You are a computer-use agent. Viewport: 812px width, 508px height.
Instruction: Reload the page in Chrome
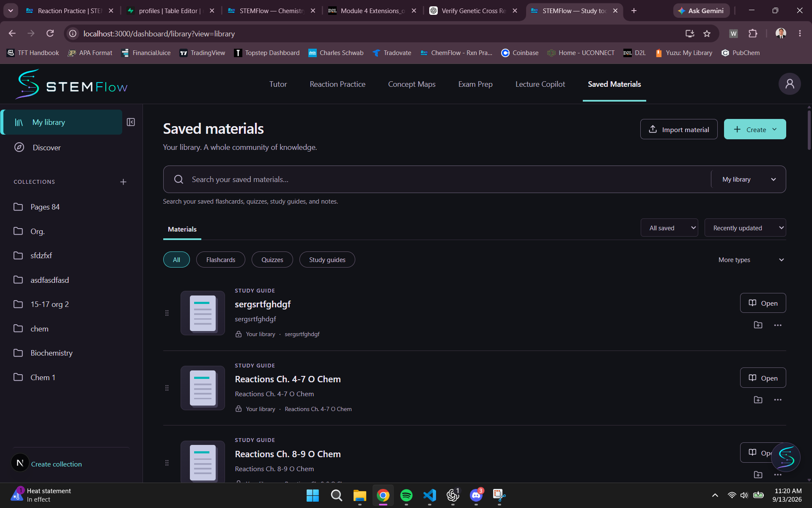click(50, 33)
